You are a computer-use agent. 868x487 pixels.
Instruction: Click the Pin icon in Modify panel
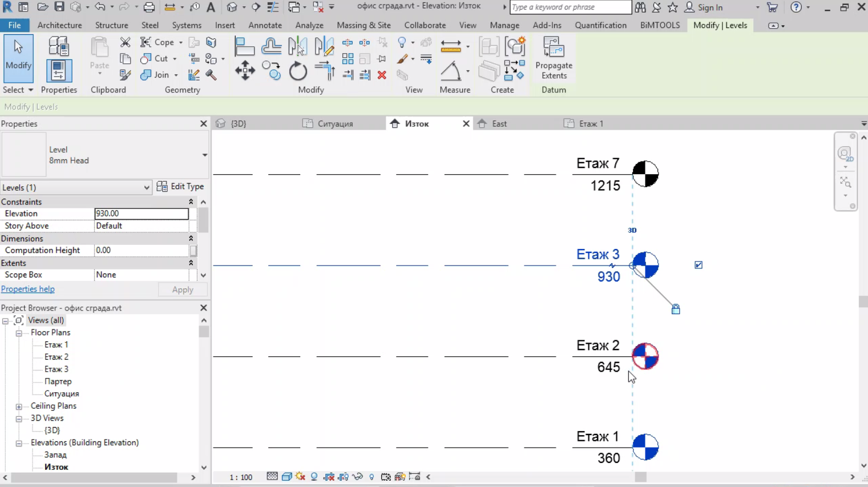(x=382, y=59)
